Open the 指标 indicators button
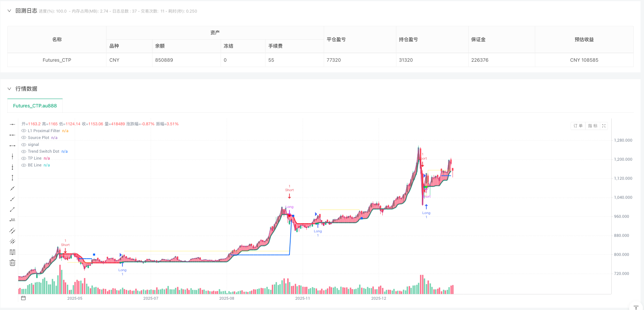This screenshot has width=644, height=310. click(593, 126)
